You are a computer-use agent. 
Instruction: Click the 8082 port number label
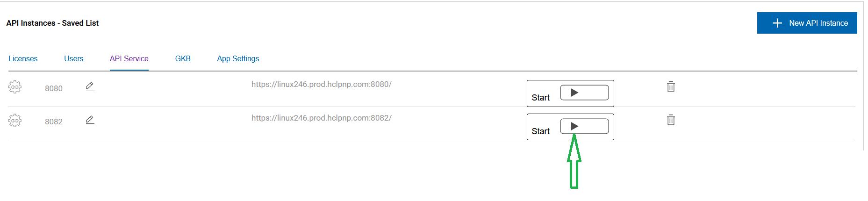pos(54,122)
